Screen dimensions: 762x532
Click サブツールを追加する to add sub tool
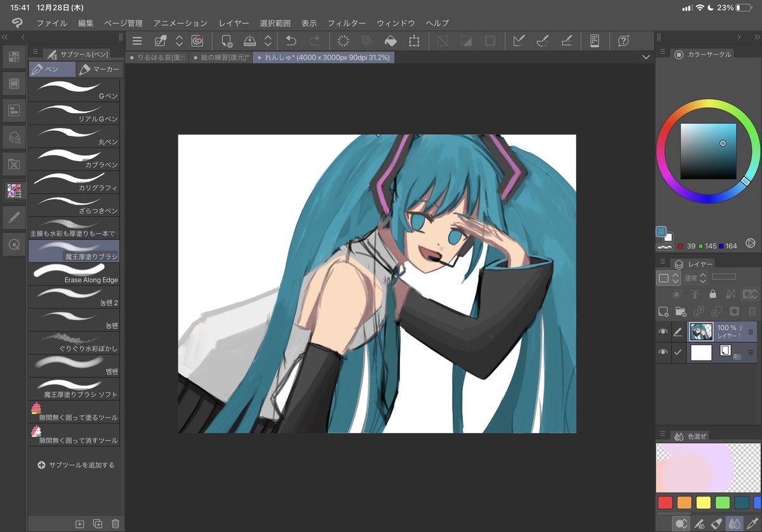(76, 465)
